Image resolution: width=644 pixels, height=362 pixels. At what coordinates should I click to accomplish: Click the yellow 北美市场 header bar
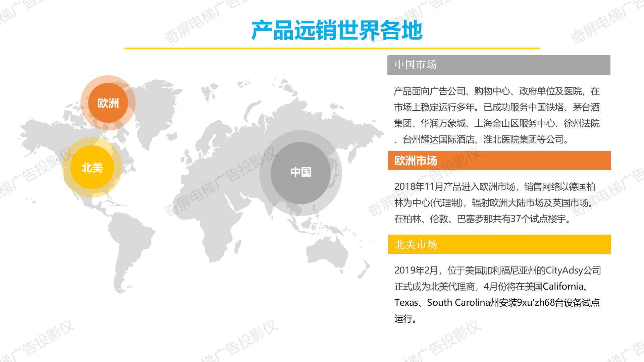click(x=499, y=244)
